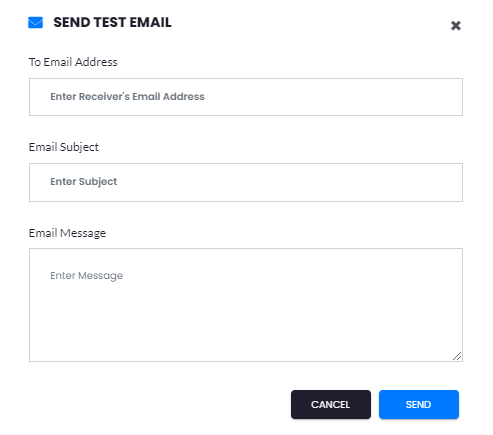Cancel sending the test email
The height and width of the screenshot is (435, 493).
pos(331,404)
